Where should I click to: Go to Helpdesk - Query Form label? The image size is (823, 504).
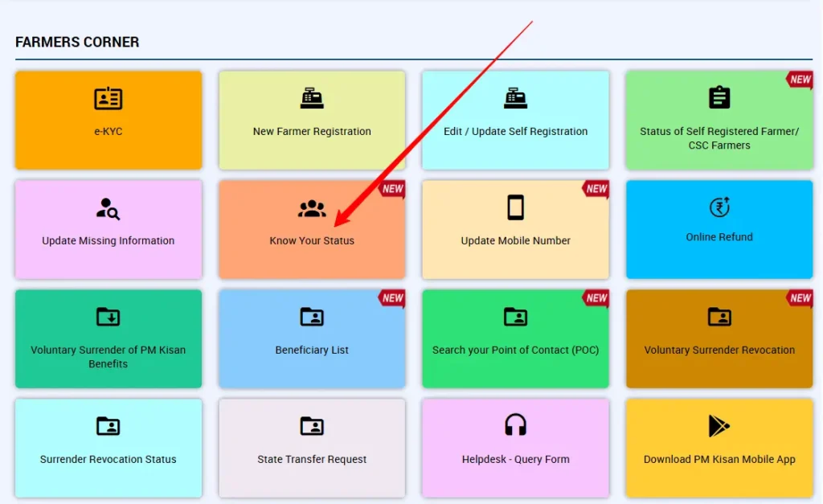tap(515, 460)
